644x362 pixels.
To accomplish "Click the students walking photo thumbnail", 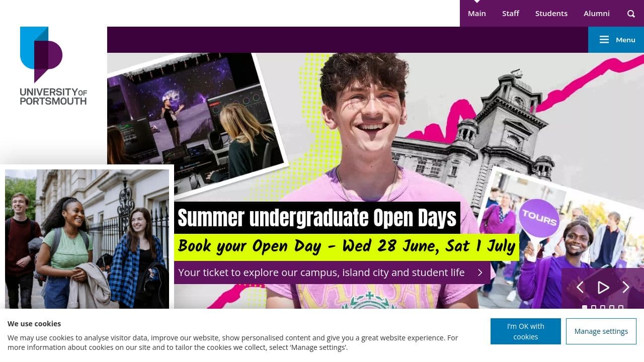I will (87, 238).
